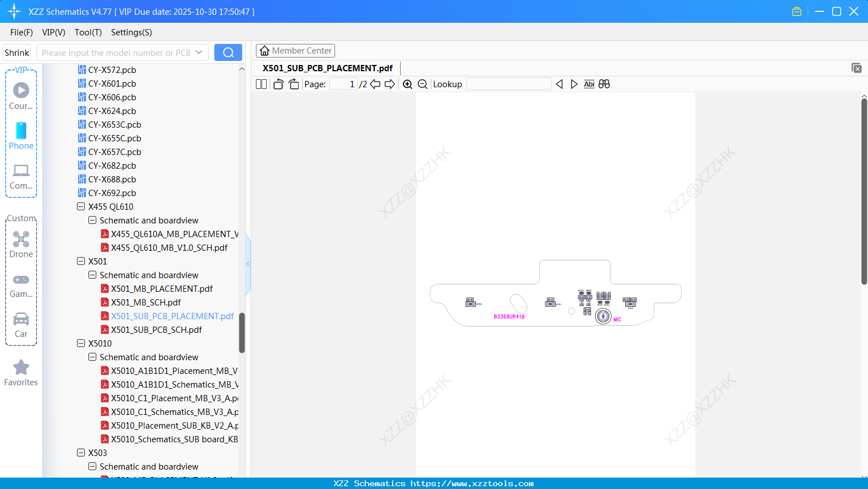Click the Shrink button
This screenshot has height=489, width=868.
pos(17,52)
